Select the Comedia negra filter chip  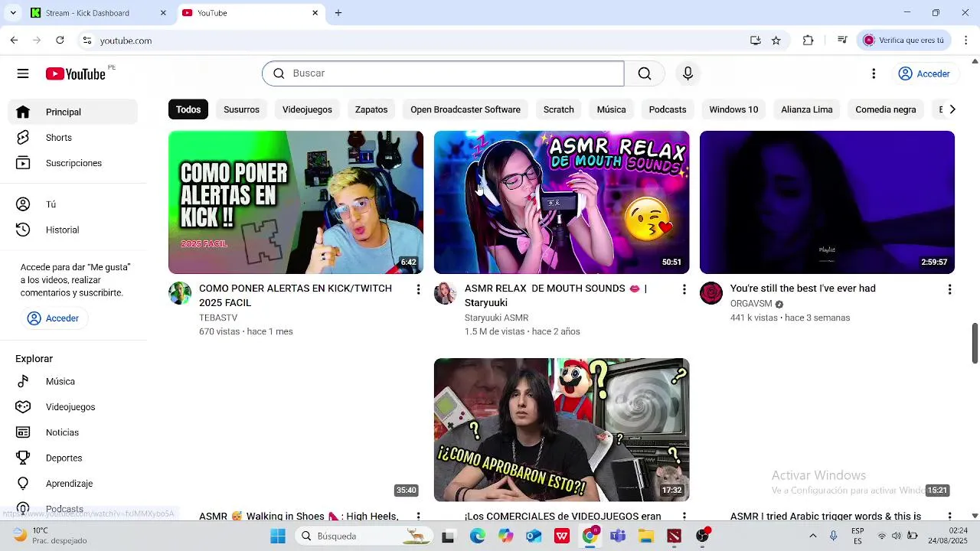point(886,109)
